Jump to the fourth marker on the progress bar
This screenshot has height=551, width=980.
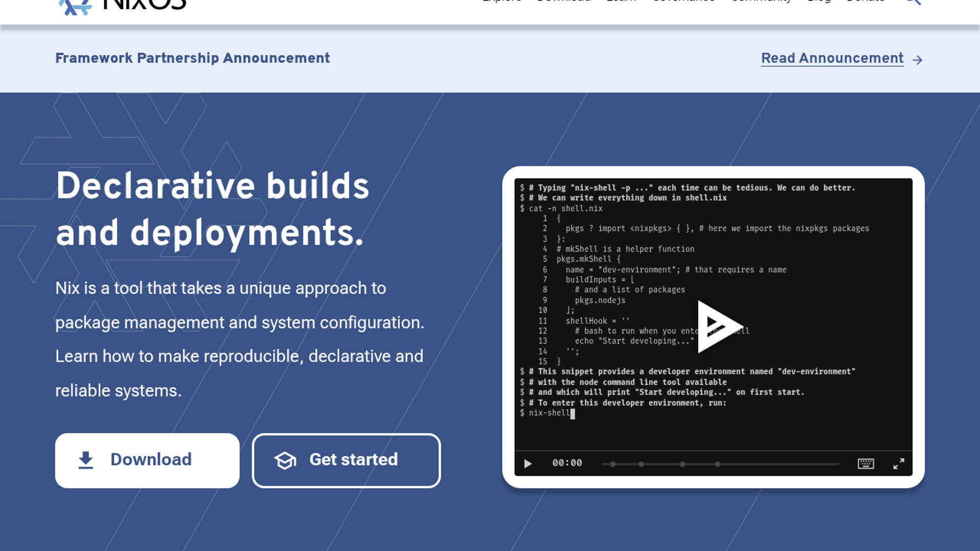(718, 464)
